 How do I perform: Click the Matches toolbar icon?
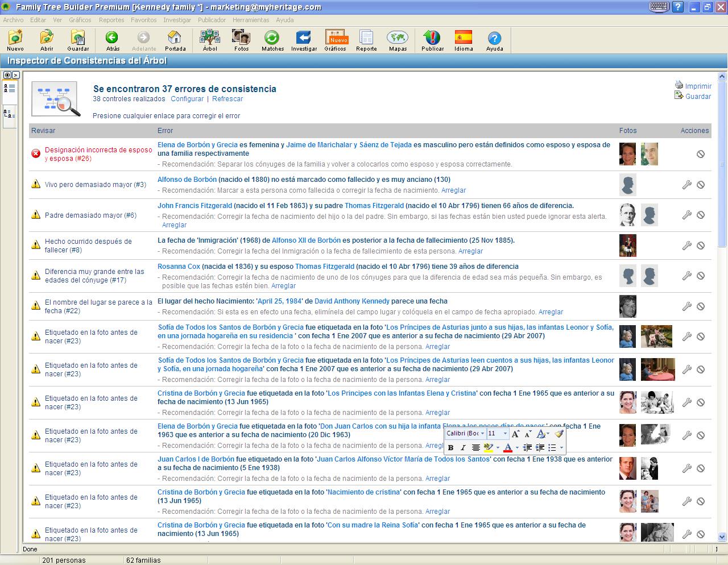pyautogui.click(x=272, y=41)
